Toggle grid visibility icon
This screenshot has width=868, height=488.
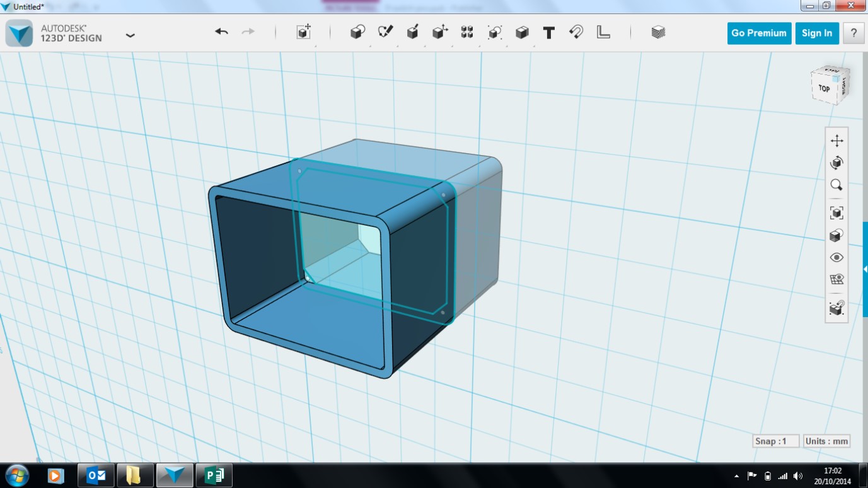click(x=836, y=279)
